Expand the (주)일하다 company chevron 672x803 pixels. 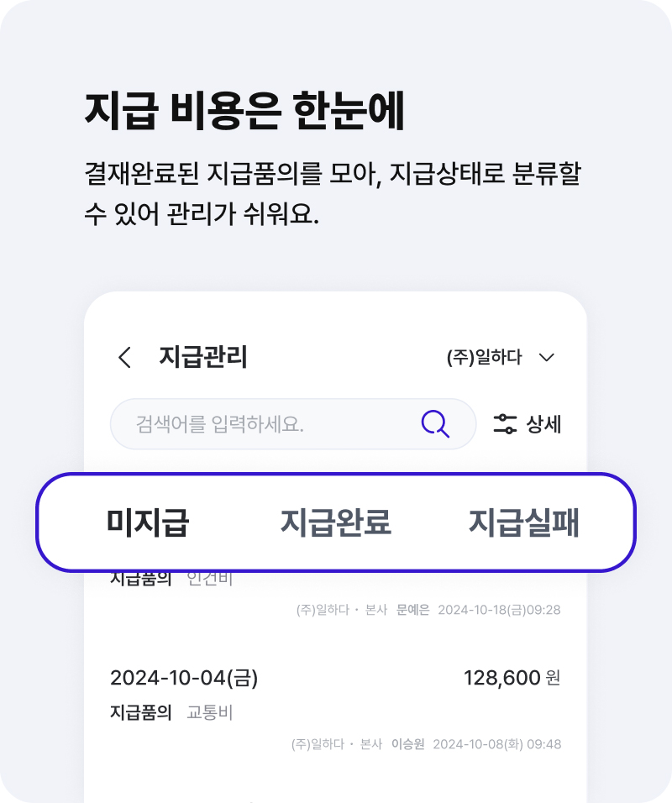click(547, 358)
